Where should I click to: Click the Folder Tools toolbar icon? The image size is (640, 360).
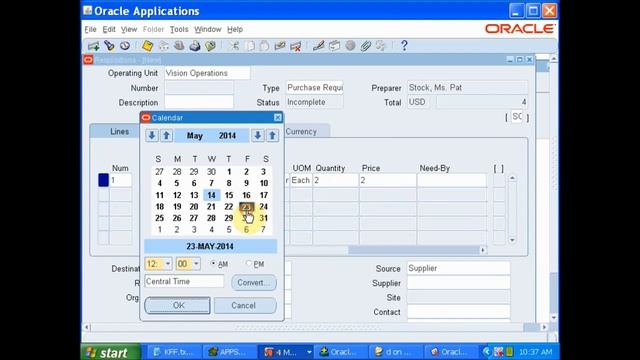(381, 46)
